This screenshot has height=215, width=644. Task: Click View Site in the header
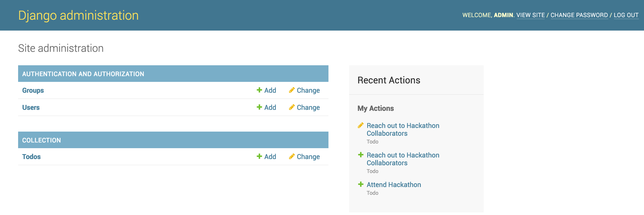click(x=530, y=15)
